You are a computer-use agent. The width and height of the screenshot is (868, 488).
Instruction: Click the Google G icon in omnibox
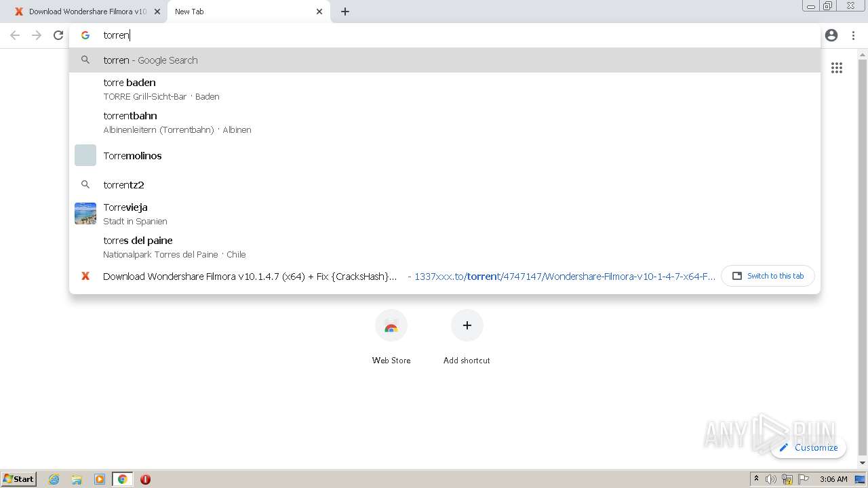pos(85,35)
